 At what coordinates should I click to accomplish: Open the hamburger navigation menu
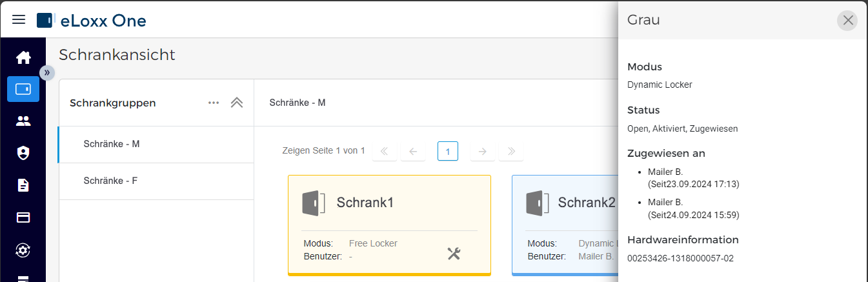19,20
